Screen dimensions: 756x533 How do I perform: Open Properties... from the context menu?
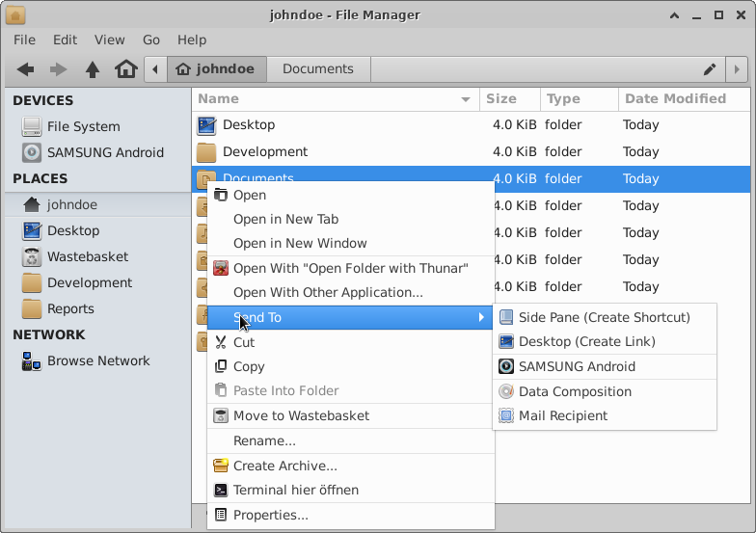(351, 515)
